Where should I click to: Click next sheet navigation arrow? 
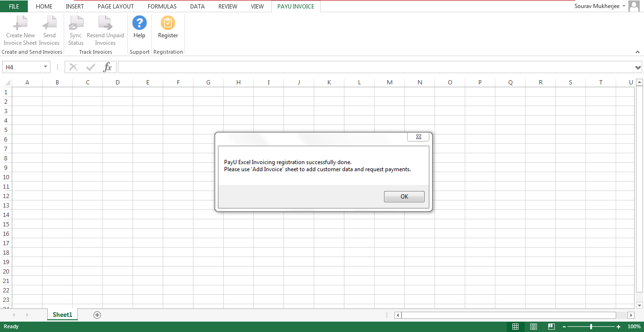click(27, 315)
